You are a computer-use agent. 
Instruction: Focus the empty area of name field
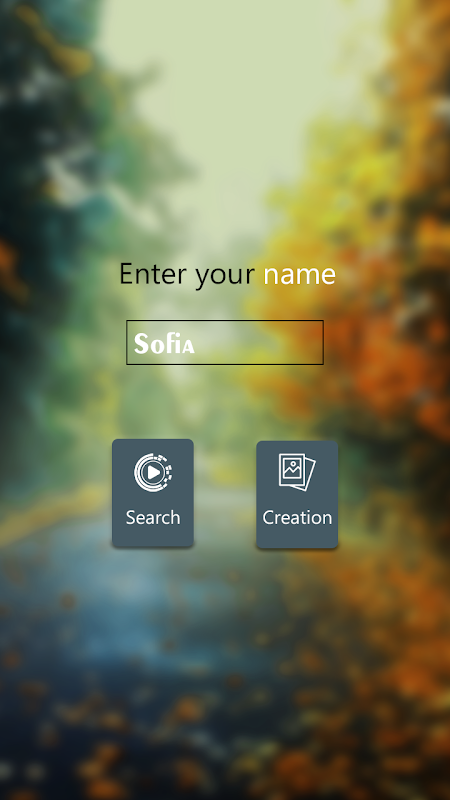pyautogui.click(x=260, y=342)
